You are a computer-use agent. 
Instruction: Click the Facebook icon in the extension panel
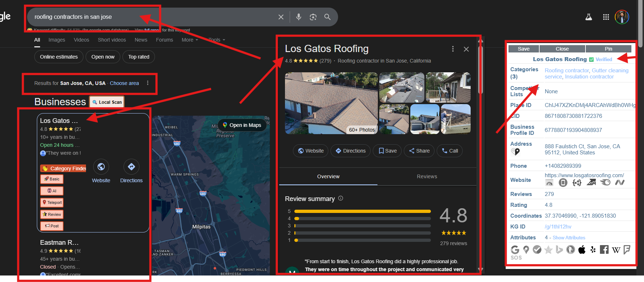coord(604,249)
